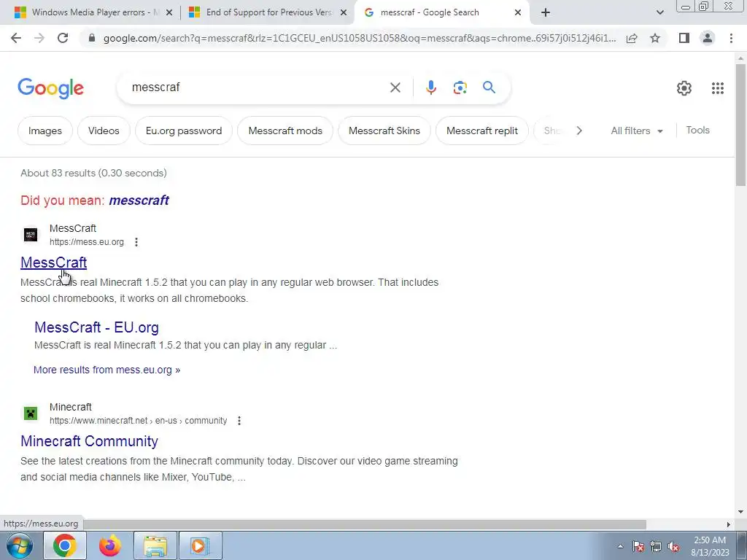Open the Chrome side panel
The width and height of the screenshot is (747, 560).
pos(684,38)
